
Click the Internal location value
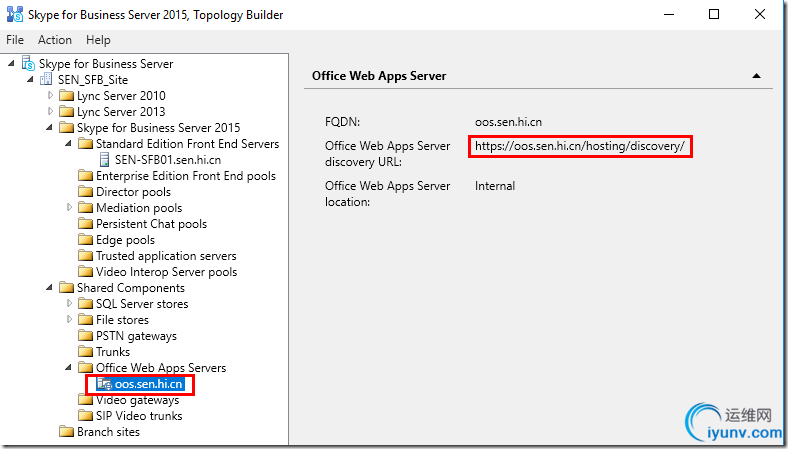point(495,186)
